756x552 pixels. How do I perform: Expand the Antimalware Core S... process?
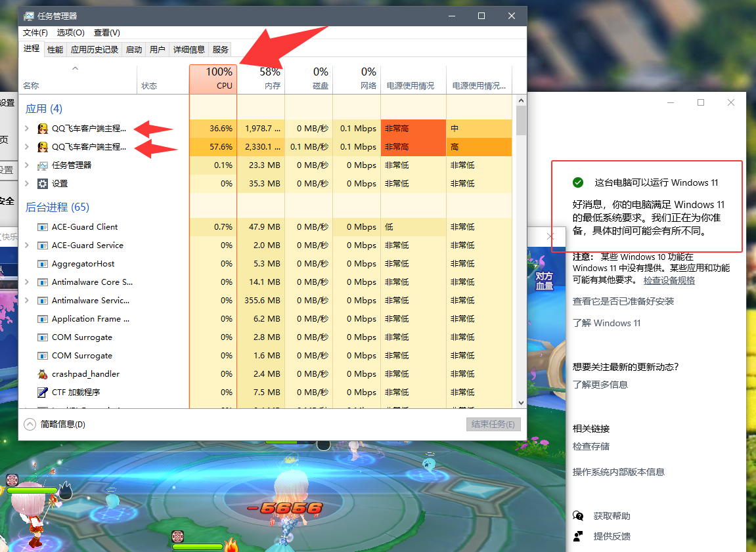[x=27, y=282]
